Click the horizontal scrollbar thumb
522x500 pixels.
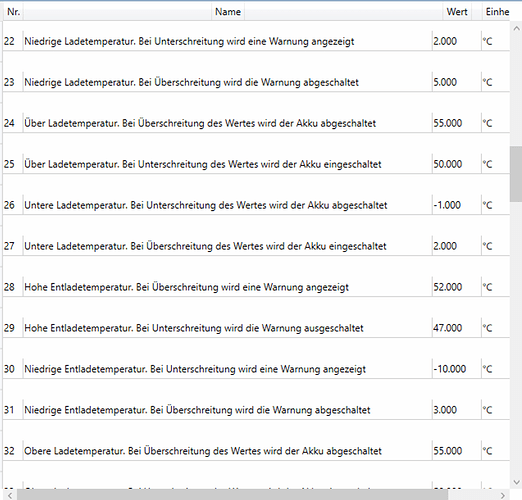(232, 495)
